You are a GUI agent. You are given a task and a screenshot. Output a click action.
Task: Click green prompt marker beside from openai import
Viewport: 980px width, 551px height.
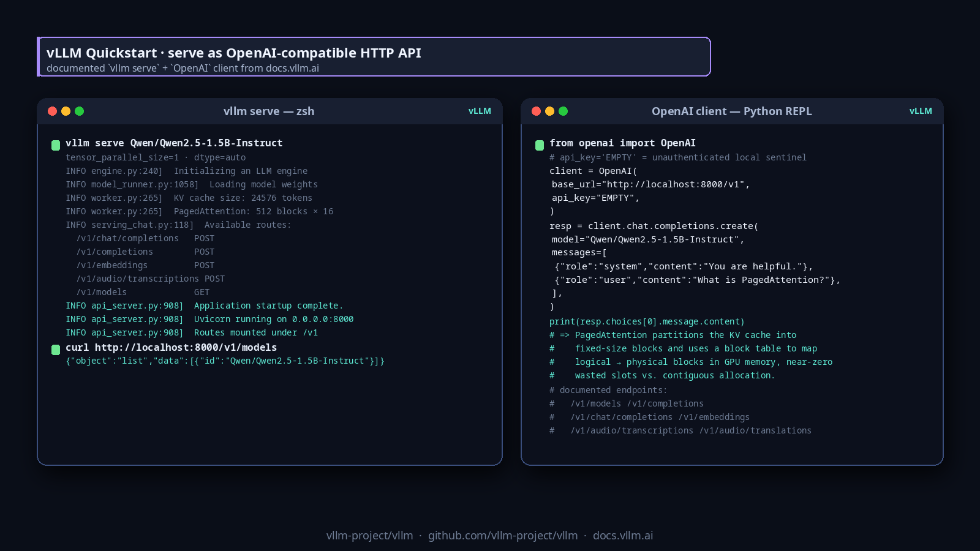tap(540, 145)
